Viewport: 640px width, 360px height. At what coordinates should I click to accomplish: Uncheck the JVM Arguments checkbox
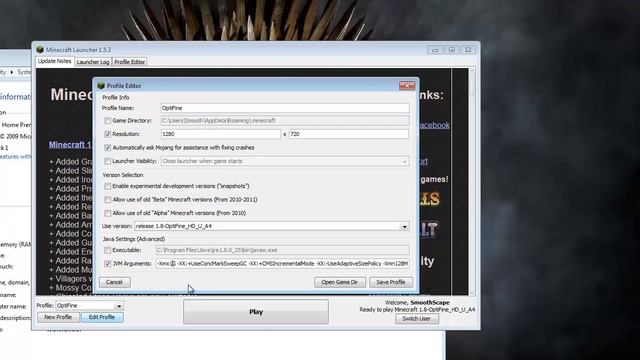tap(107, 264)
